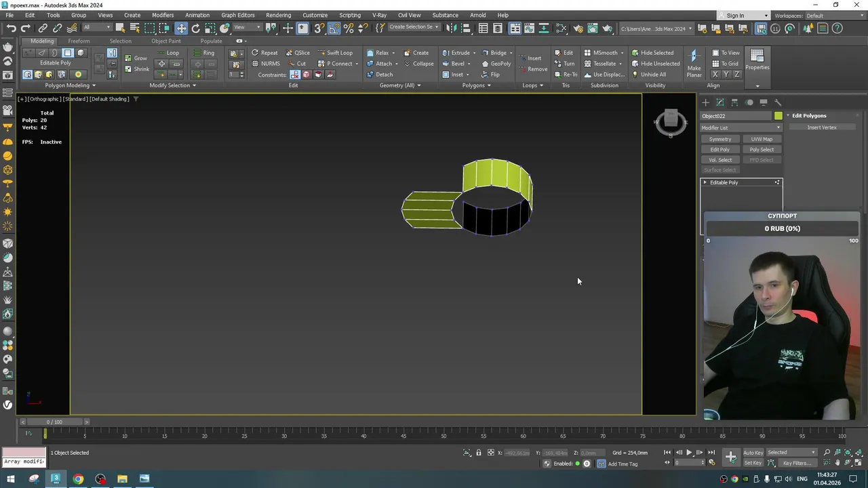Viewport: 868px width, 488px height.
Task: Click the Symmetry modifier button
Action: [720, 139]
